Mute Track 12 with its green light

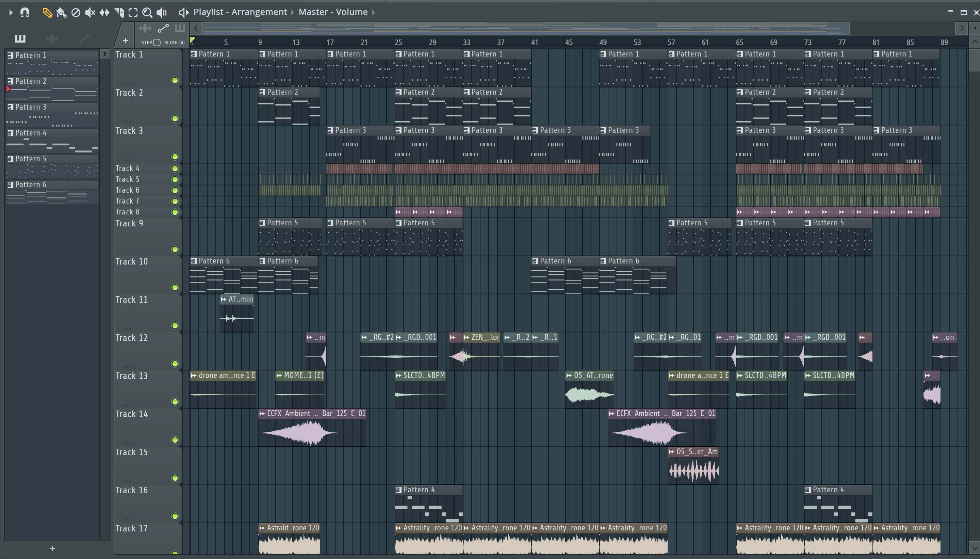[x=175, y=364]
